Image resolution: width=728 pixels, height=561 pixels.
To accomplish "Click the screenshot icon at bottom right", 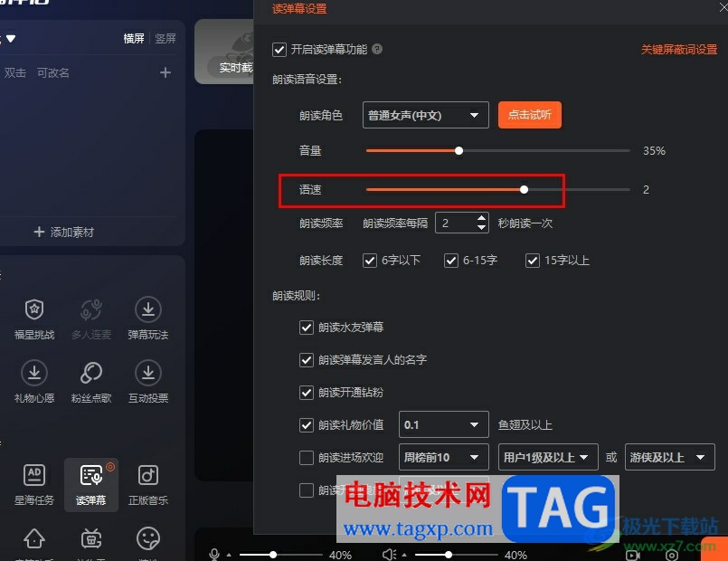I will pos(671,555).
